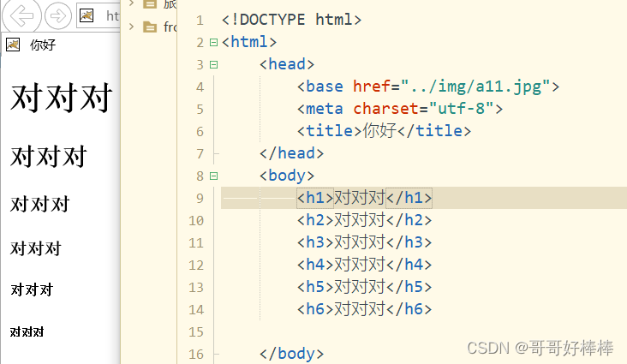627x364 pixels.
Task: Click the <h2> code line 10
Action: tap(364, 220)
